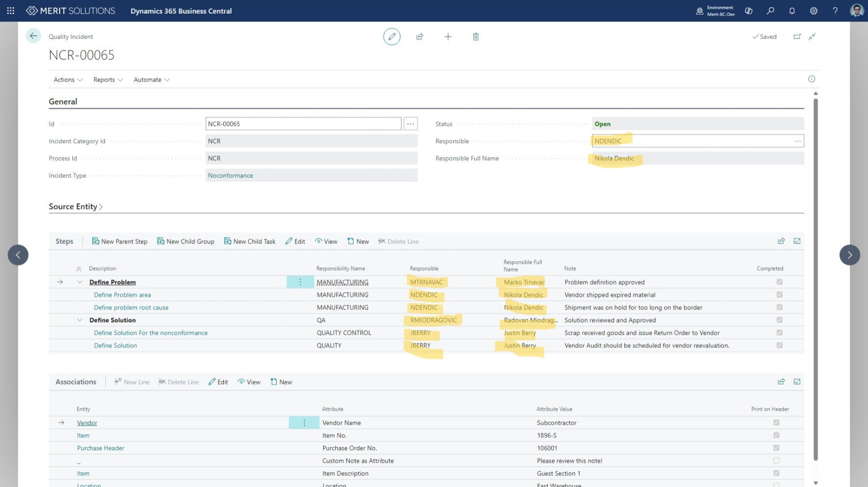Click the plus icon to create new record
Viewport: 868px width, 487px height.
coord(448,37)
